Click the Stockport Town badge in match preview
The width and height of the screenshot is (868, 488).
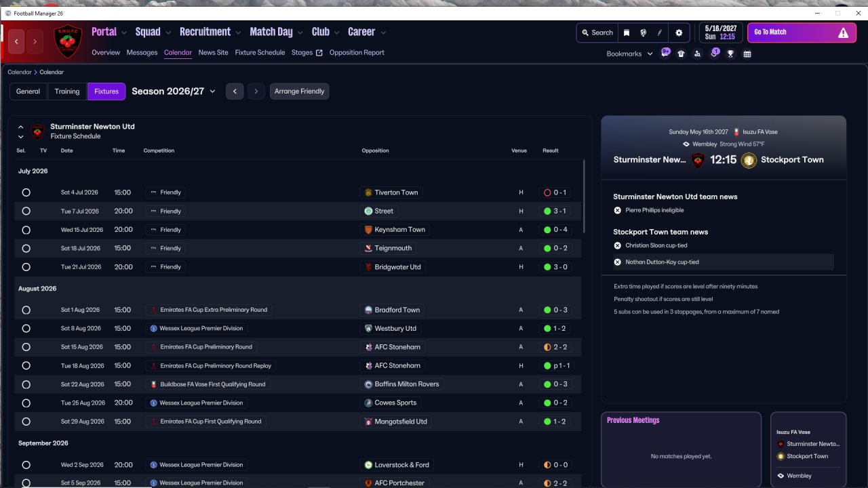pos(749,160)
